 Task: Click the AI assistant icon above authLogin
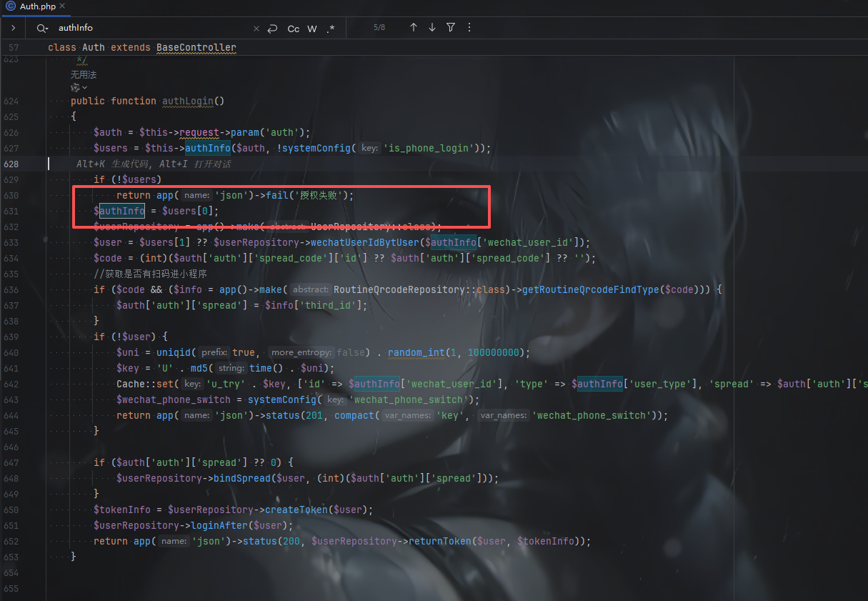pos(74,87)
